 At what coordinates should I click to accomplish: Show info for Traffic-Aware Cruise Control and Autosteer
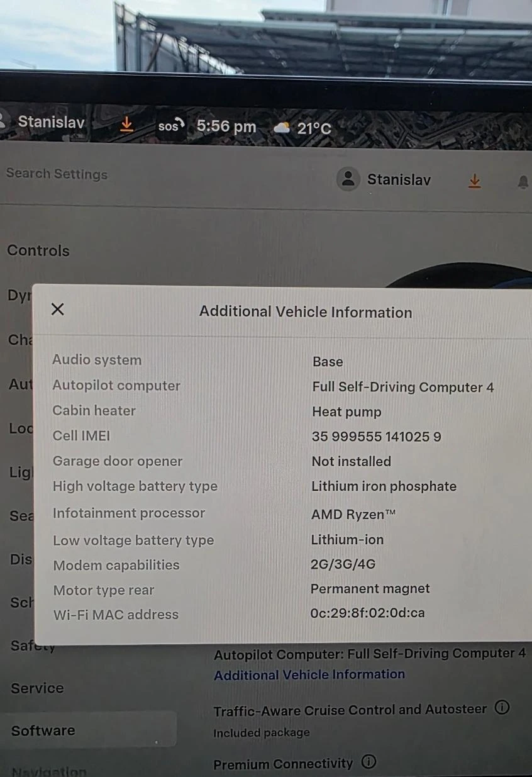click(502, 707)
